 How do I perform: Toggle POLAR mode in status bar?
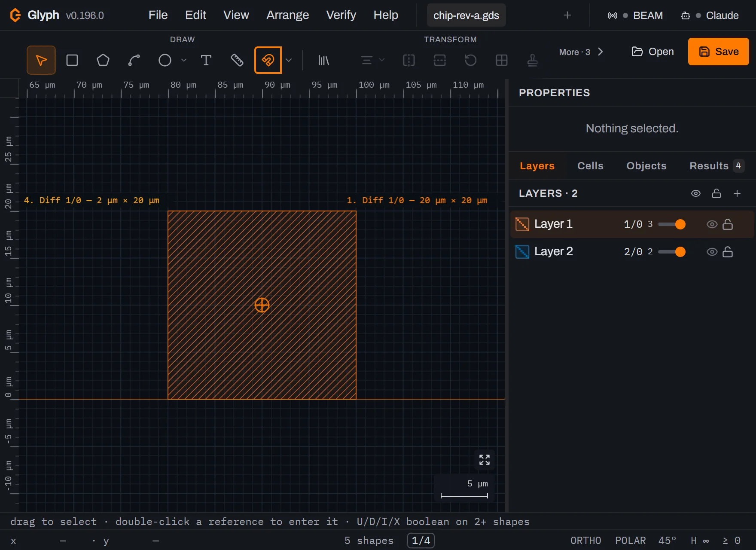[x=631, y=541]
